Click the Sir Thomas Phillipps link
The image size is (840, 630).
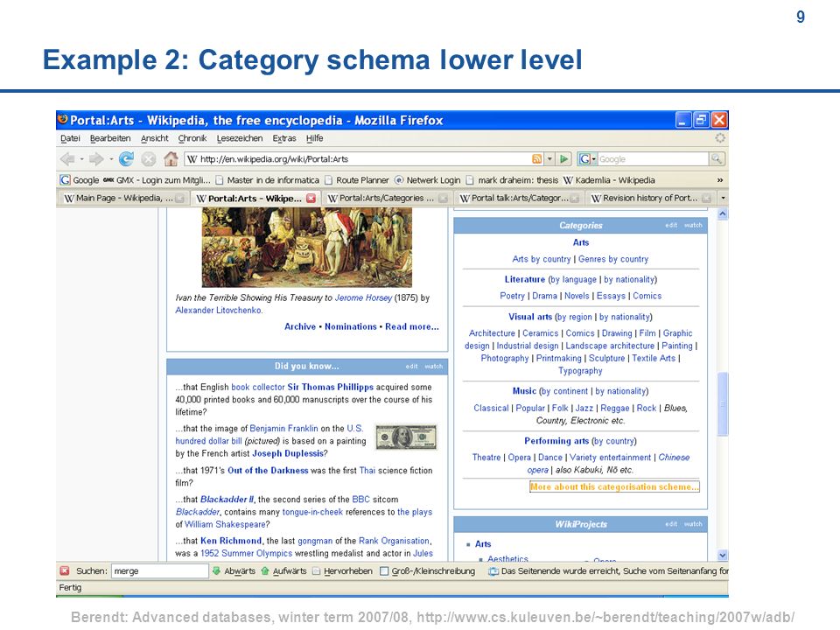331,387
